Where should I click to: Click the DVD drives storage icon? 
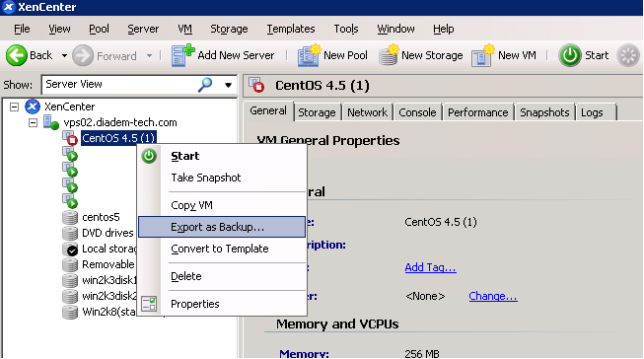[70, 234]
